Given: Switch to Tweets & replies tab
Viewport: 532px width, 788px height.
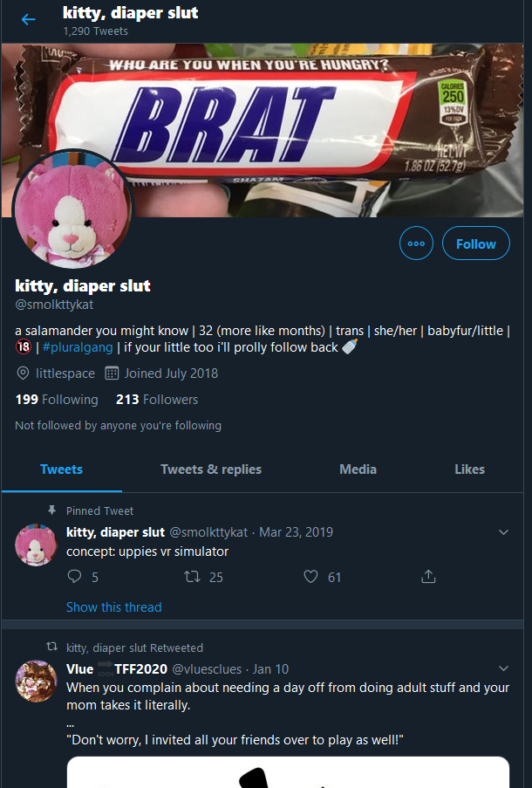Looking at the screenshot, I should (211, 469).
